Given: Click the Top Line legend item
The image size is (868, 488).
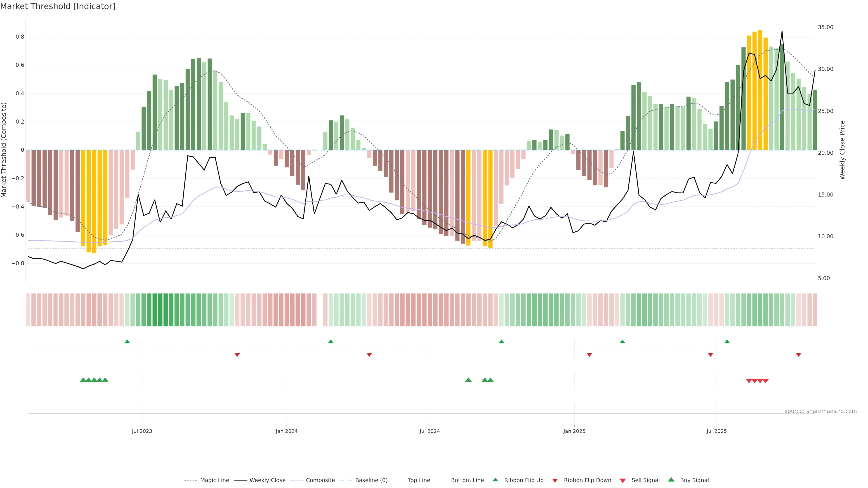Looking at the screenshot, I should pos(419,480).
